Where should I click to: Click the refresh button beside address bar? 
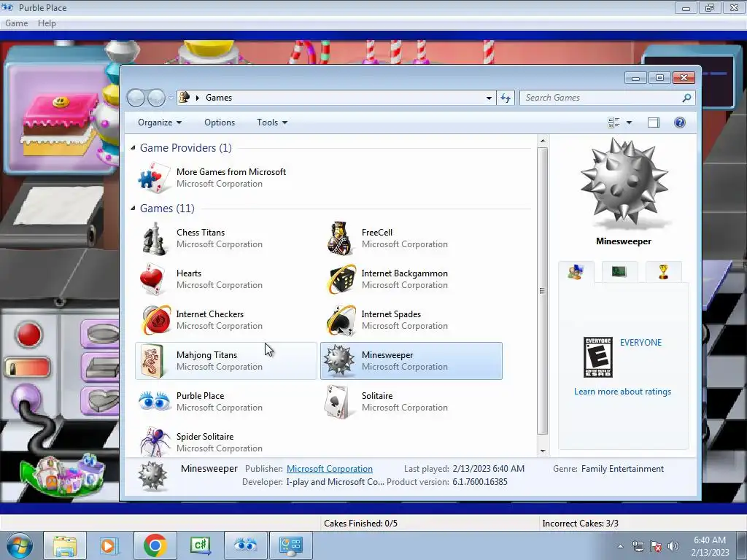(506, 98)
